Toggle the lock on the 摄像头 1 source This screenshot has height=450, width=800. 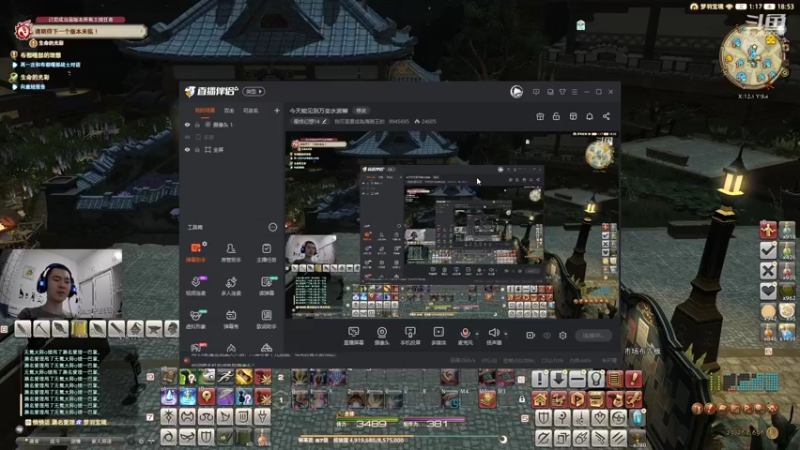click(x=197, y=124)
